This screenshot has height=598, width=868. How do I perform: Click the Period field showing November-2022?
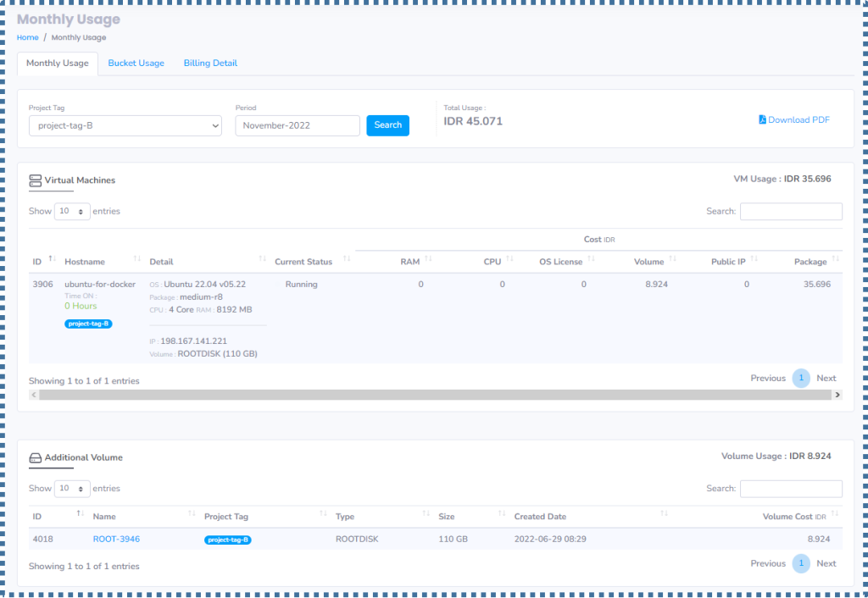[x=297, y=125]
